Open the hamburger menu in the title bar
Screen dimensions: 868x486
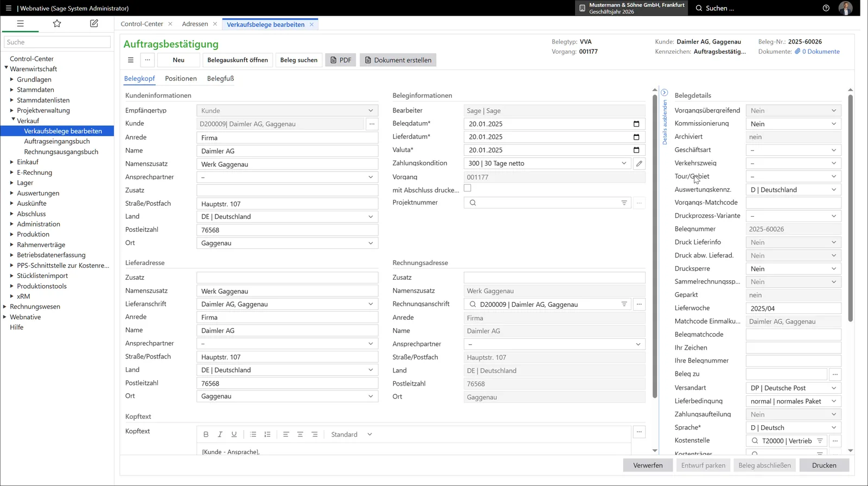pyautogui.click(x=8, y=8)
